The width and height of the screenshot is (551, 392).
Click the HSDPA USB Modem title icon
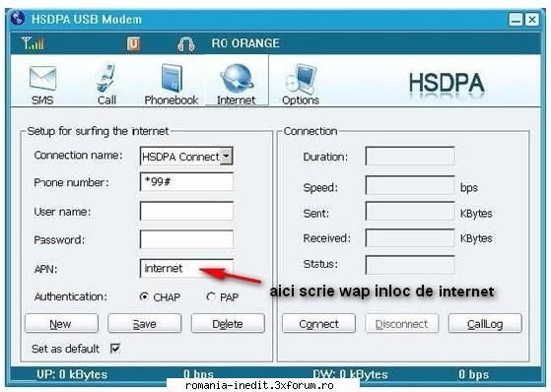point(18,19)
